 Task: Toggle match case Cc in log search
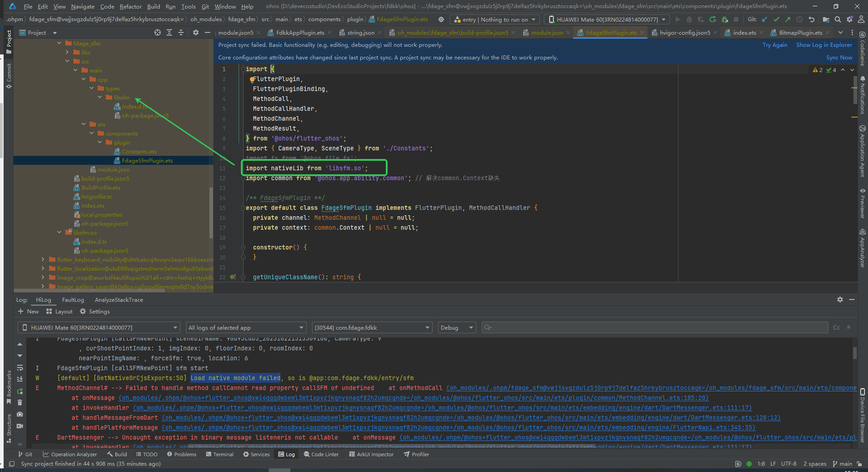[836, 327]
